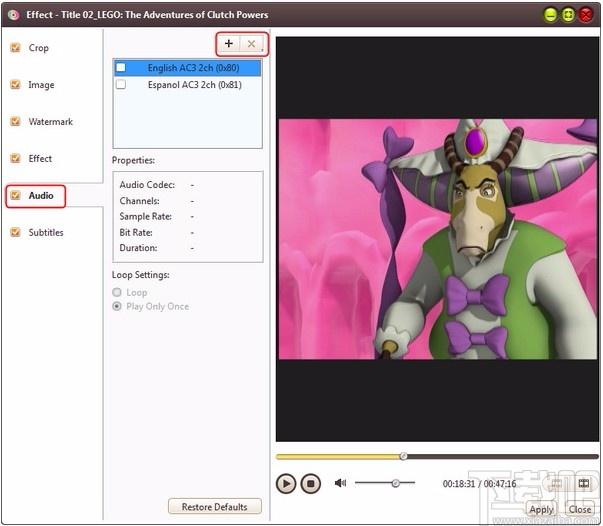Open the Subtitles section
This screenshot has height=526, width=603.
tap(37, 232)
